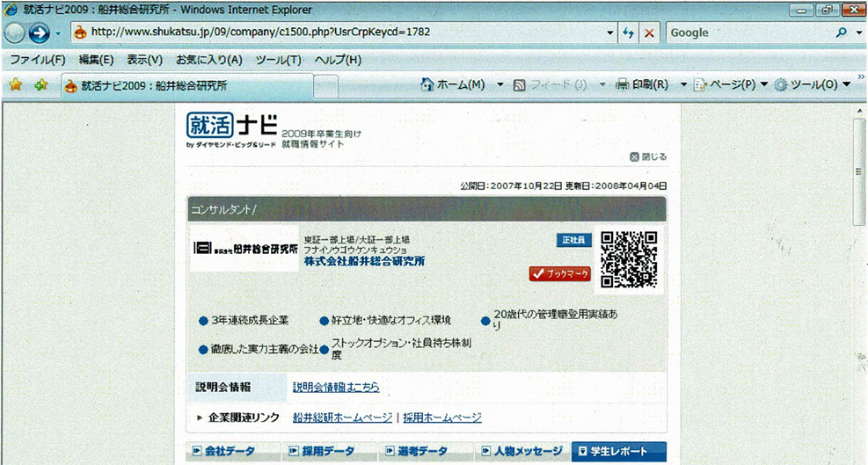This screenshot has height=465, width=868.
Task: Open the ヘルプ(H) menu
Action: click(338, 60)
